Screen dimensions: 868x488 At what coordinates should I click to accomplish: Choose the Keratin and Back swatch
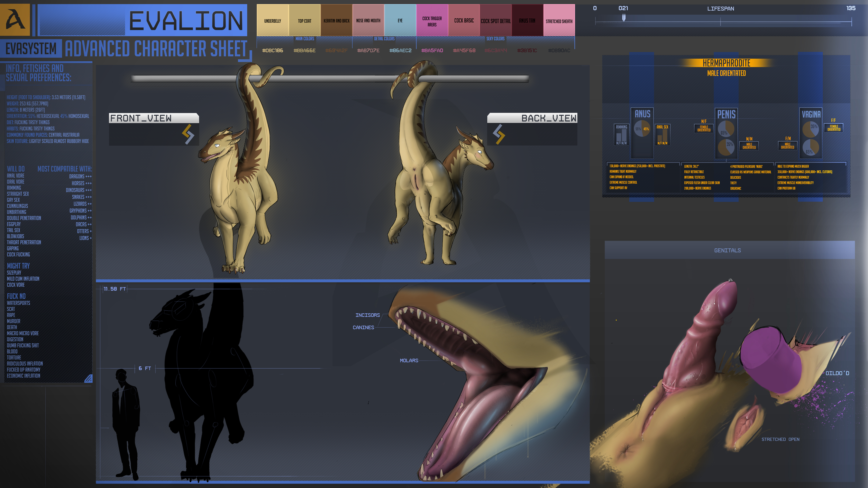336,21
